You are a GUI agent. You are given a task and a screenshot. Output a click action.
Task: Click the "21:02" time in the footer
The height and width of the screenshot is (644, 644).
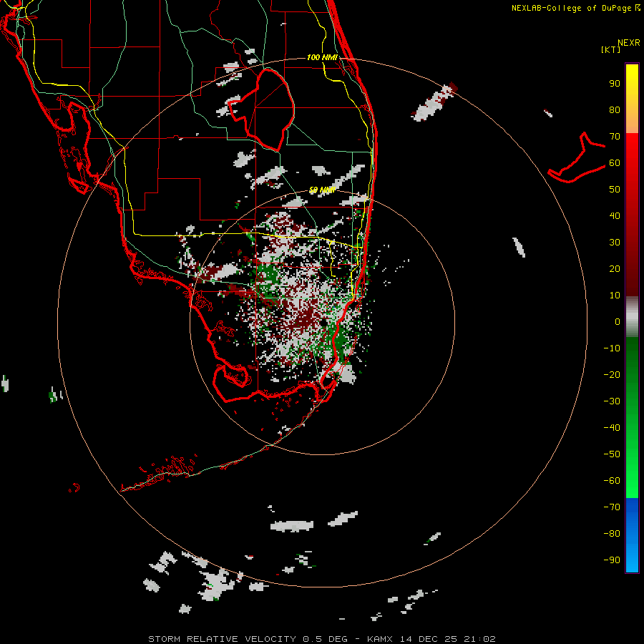click(x=479, y=639)
